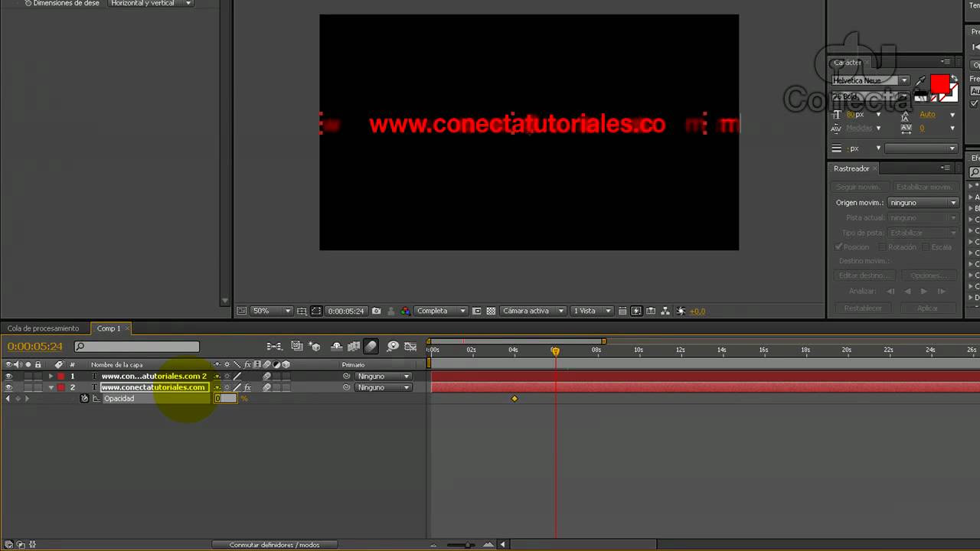The height and width of the screenshot is (551, 980).
Task: Toggle the Escala checkbox in Rastreador
Action: [926, 247]
